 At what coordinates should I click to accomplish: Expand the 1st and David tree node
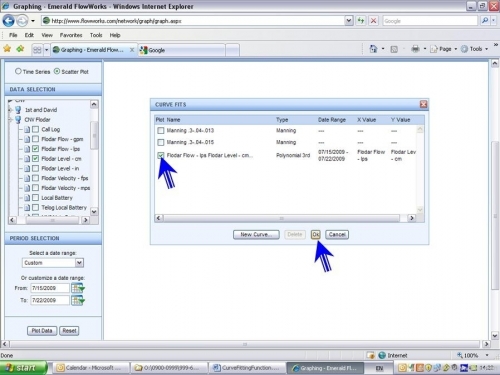click(10, 110)
